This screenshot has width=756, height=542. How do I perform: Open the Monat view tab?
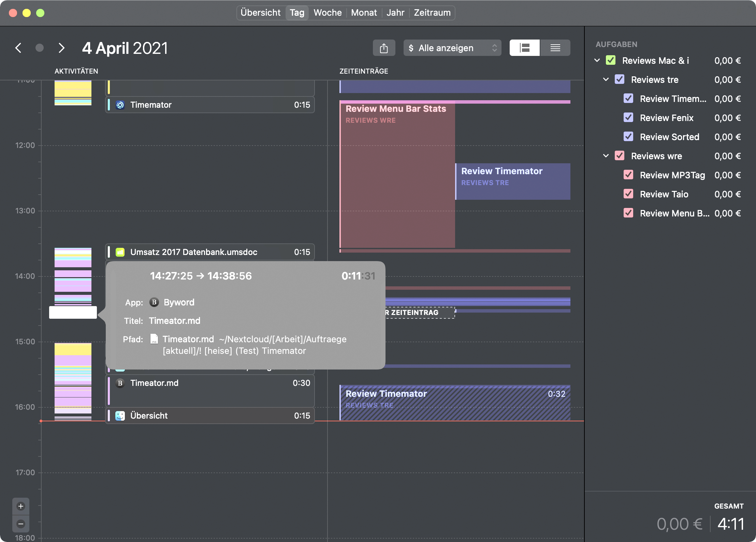point(364,13)
